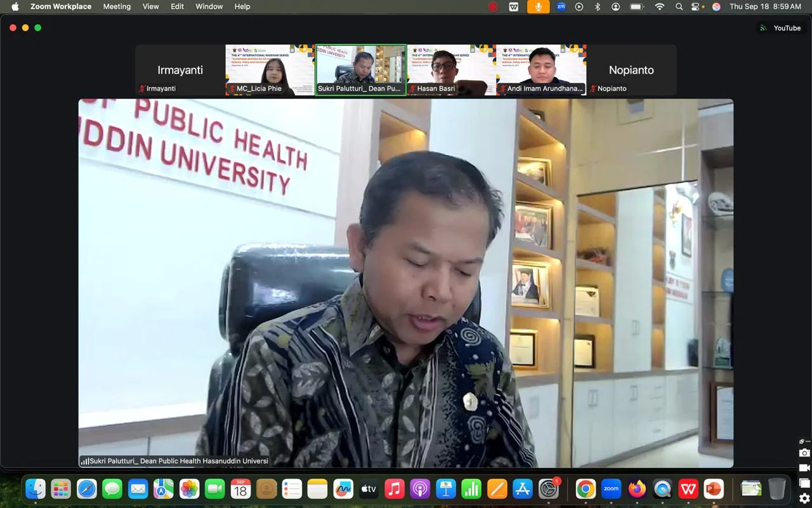Open QuickTime Player from the Dock
Image resolution: width=812 pixels, height=508 pixels.
click(662, 489)
